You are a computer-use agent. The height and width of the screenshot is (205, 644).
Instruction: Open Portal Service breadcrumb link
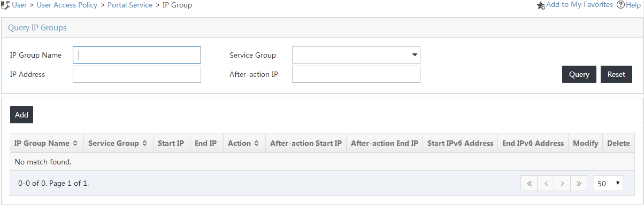pyautogui.click(x=130, y=5)
